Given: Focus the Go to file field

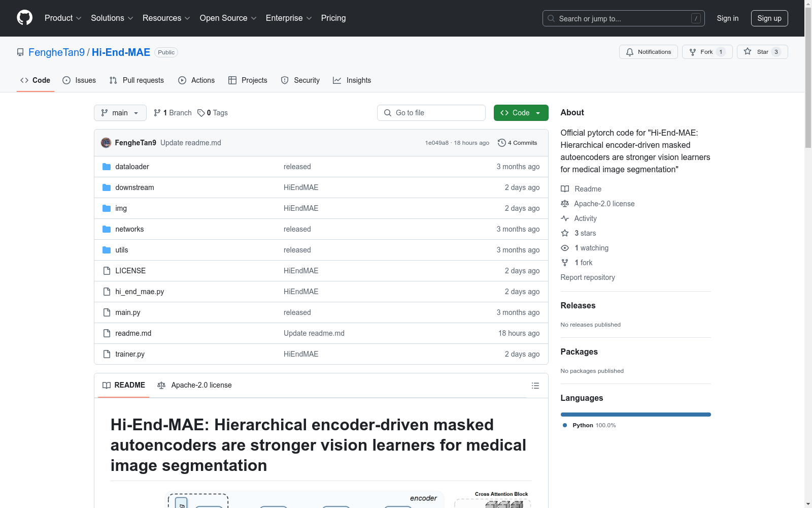Looking at the screenshot, I should click(431, 113).
